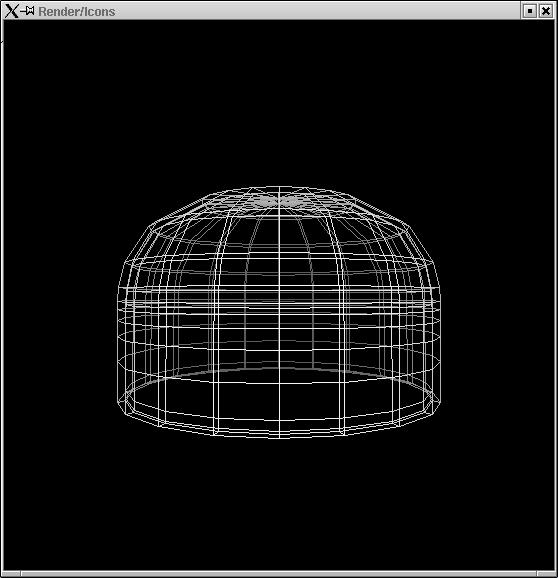Select the dome's central vertical meridian line
Screen dimensions: 558x578
[x=279, y=313]
